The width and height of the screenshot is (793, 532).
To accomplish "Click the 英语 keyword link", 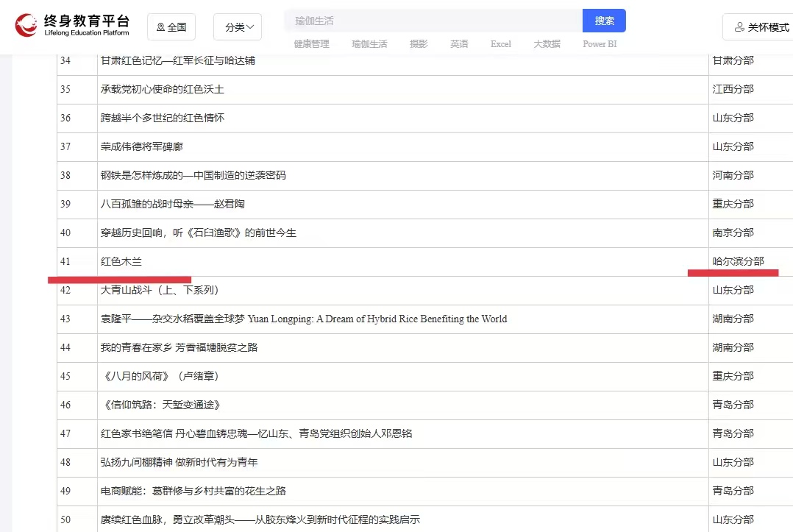I will (459, 44).
